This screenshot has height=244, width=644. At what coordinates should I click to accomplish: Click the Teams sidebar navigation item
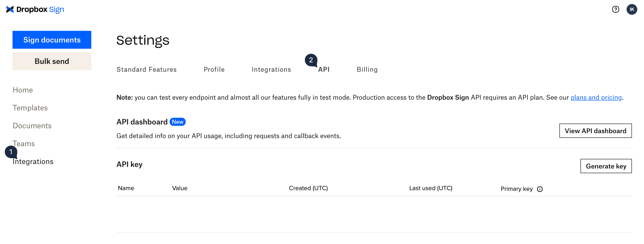[x=24, y=143]
